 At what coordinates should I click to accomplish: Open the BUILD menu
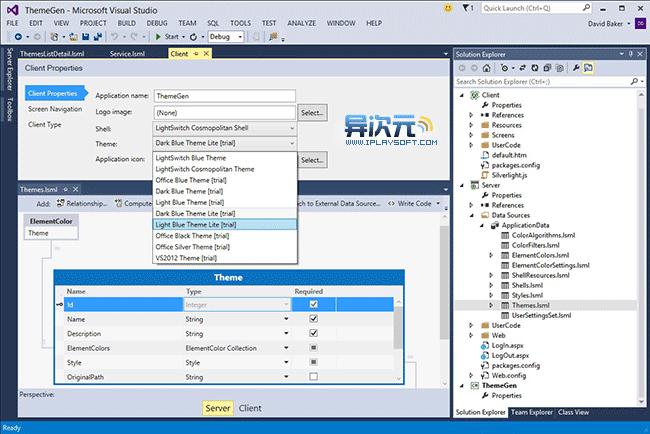[x=127, y=23]
